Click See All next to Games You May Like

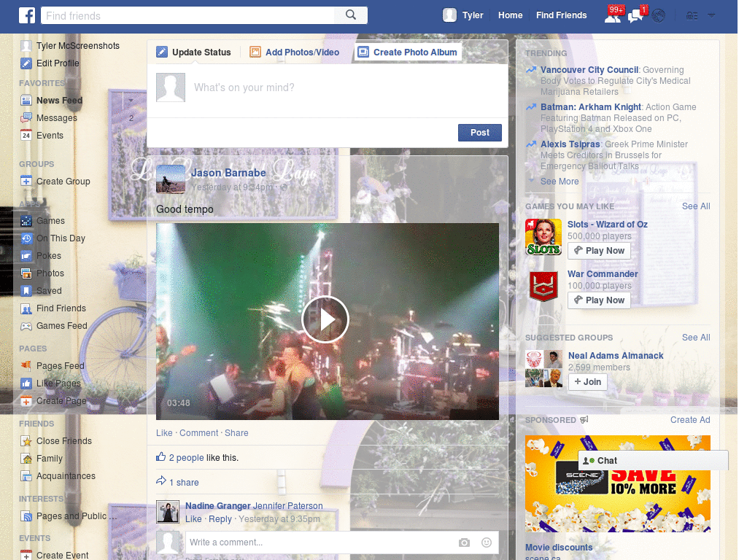tap(695, 206)
